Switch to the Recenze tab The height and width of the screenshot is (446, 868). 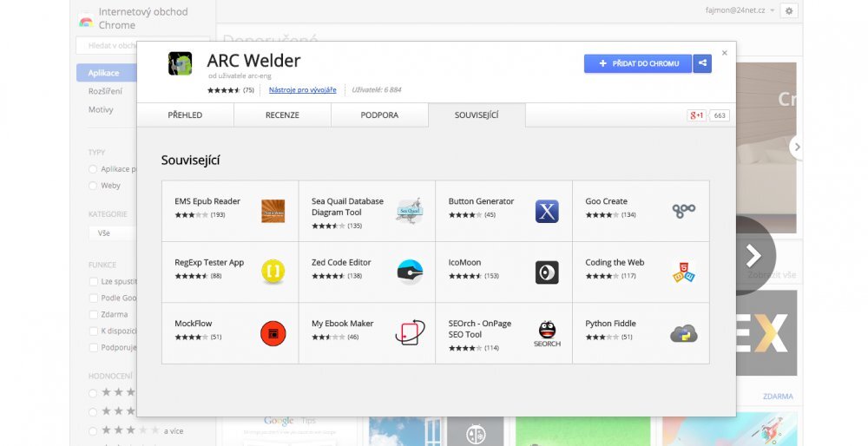[282, 115]
